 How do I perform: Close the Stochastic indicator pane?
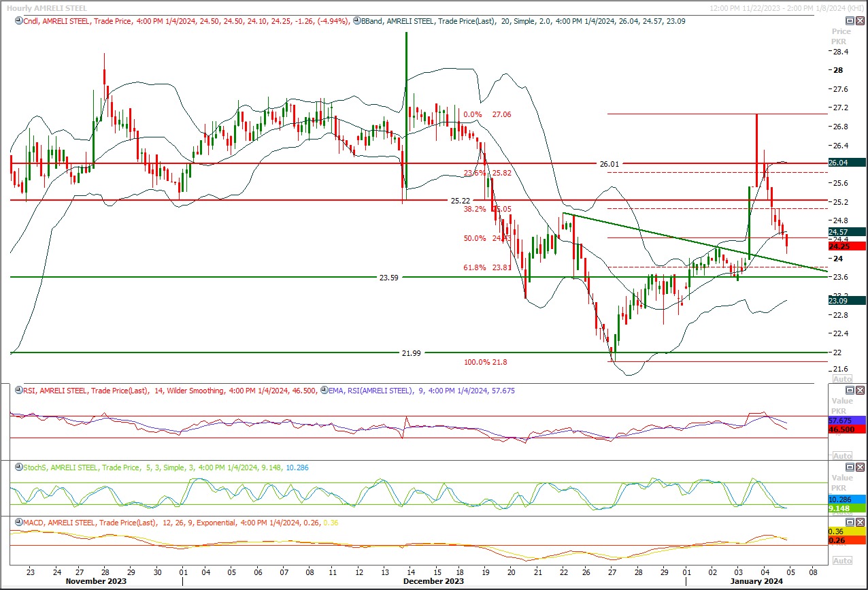click(x=860, y=467)
